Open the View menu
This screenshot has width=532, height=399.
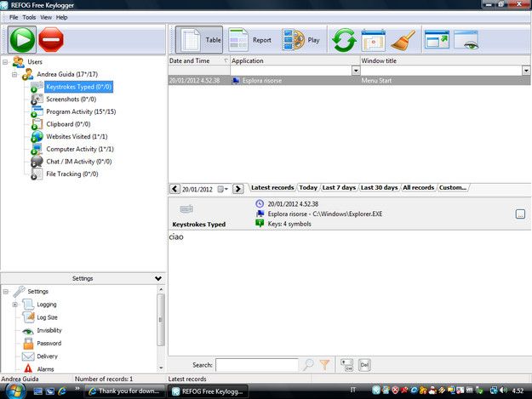(46, 17)
